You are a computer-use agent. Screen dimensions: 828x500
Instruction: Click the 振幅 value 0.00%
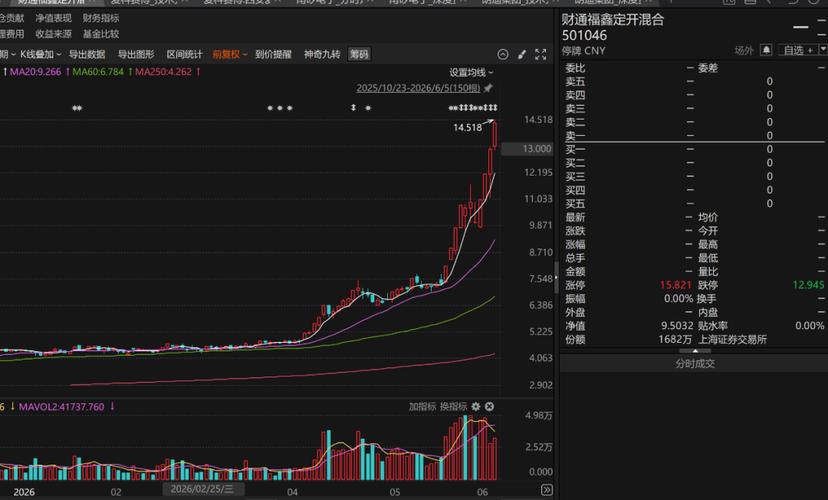(678, 298)
